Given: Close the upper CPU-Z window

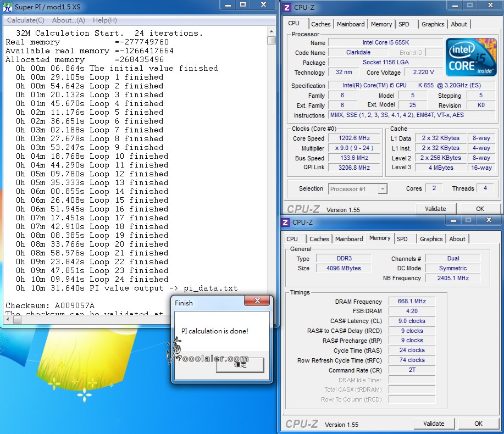Looking at the screenshot, I should click(x=490, y=5).
